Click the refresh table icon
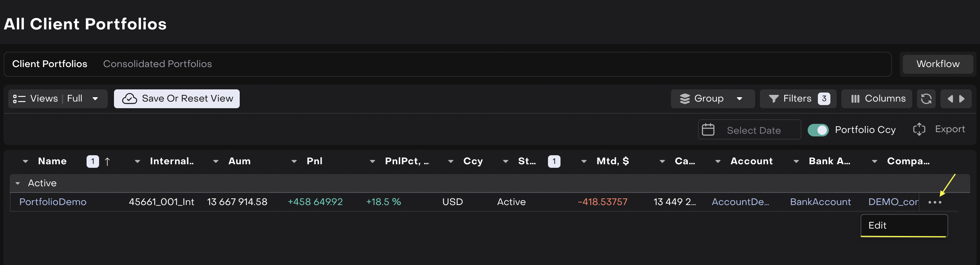The height and width of the screenshot is (265, 980). point(926,99)
